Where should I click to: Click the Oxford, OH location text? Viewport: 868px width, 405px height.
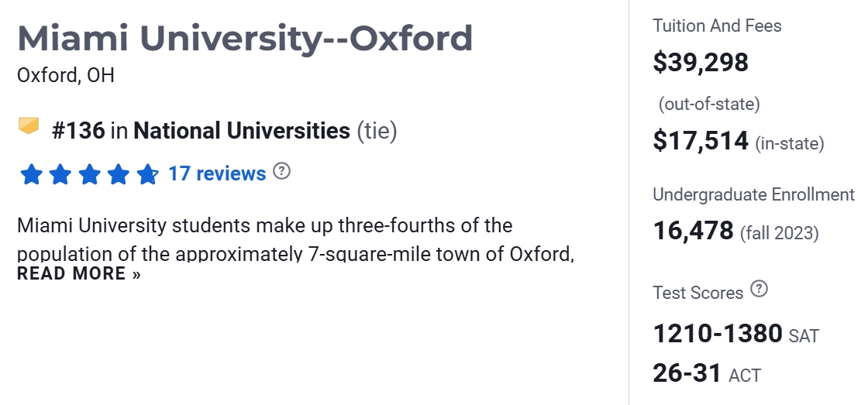66,76
